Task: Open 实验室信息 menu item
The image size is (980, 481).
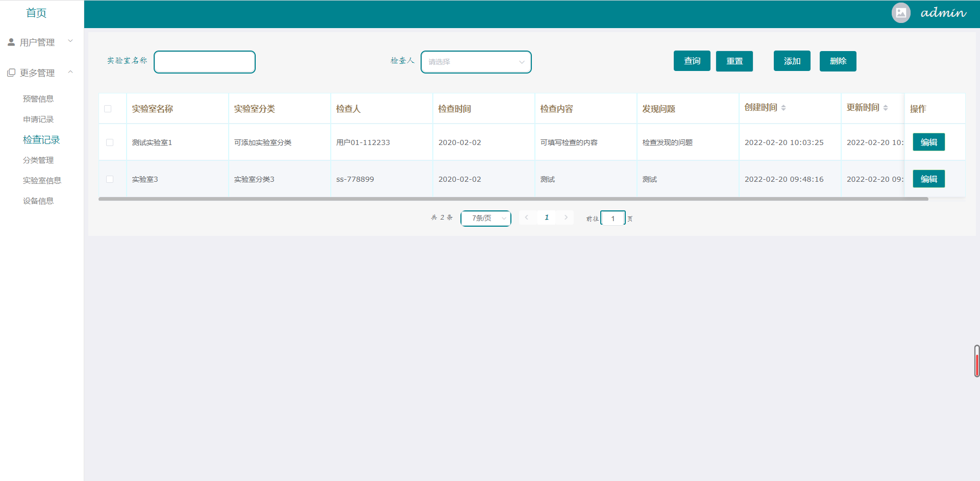Action: tap(42, 180)
